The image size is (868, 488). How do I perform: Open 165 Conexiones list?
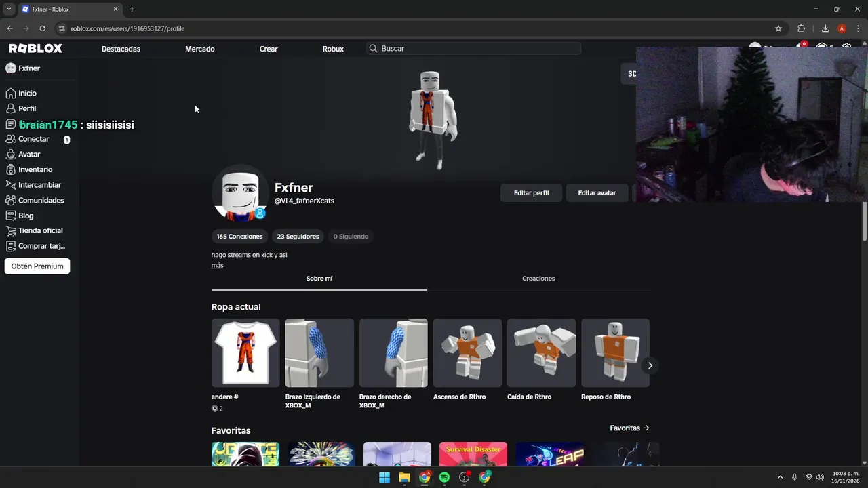point(239,237)
